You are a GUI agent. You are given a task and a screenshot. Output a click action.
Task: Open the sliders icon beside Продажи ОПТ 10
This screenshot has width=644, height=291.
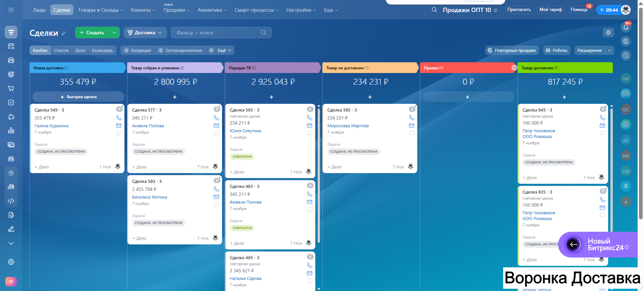(x=495, y=10)
